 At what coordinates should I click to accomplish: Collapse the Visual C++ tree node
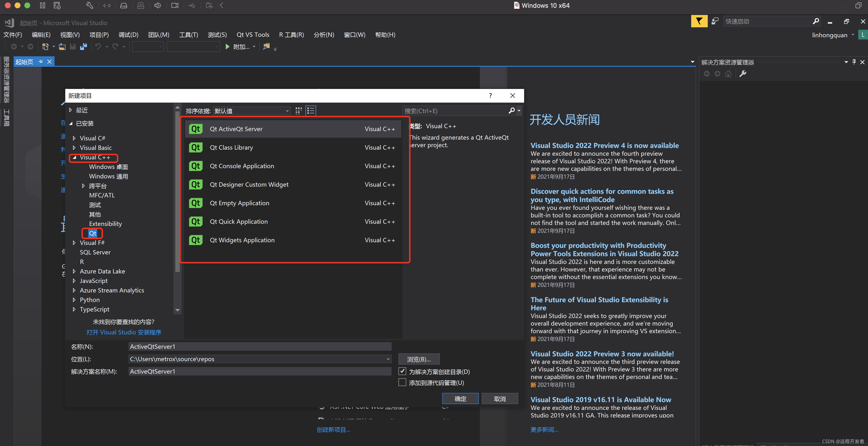coord(75,157)
